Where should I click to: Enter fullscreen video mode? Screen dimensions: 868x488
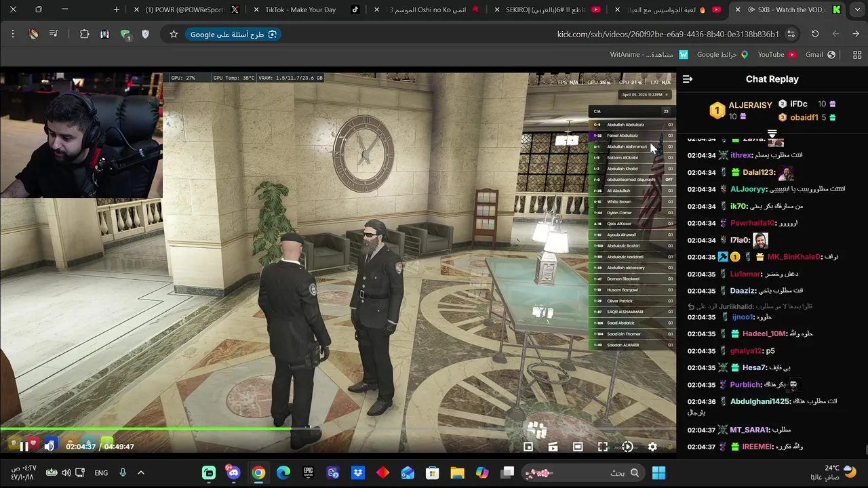[603, 447]
